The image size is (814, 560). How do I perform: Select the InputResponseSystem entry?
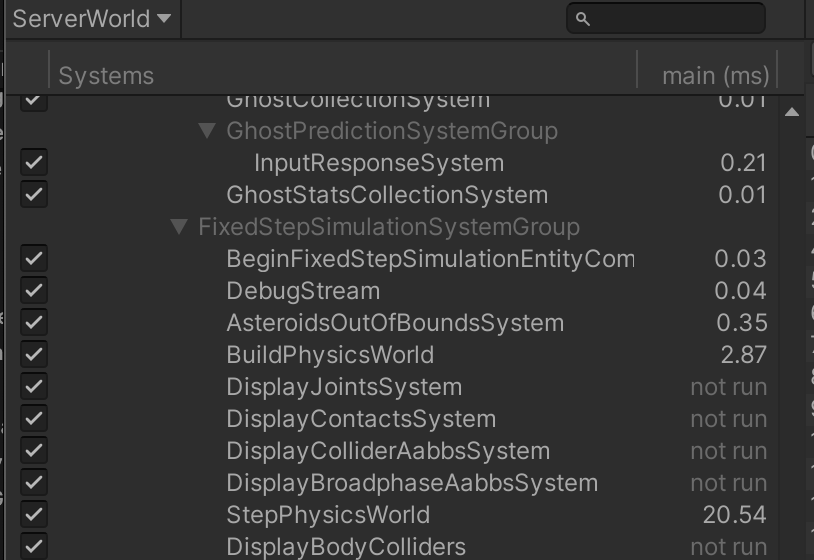pos(379,163)
